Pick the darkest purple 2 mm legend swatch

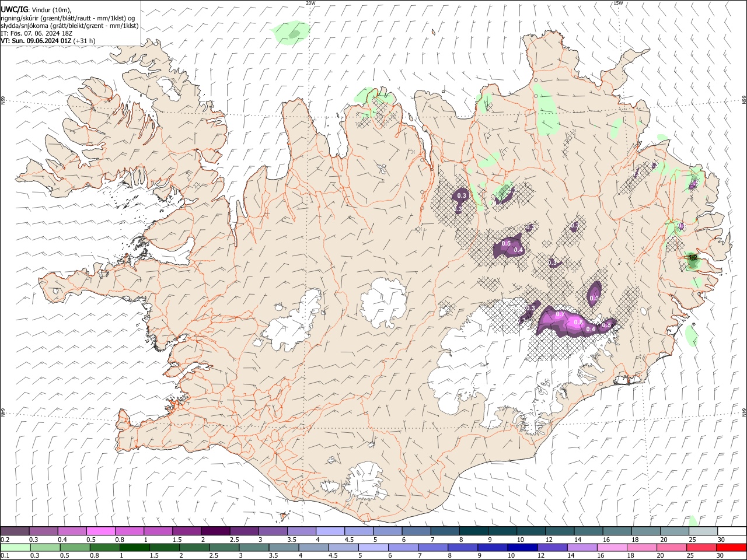(x=215, y=531)
